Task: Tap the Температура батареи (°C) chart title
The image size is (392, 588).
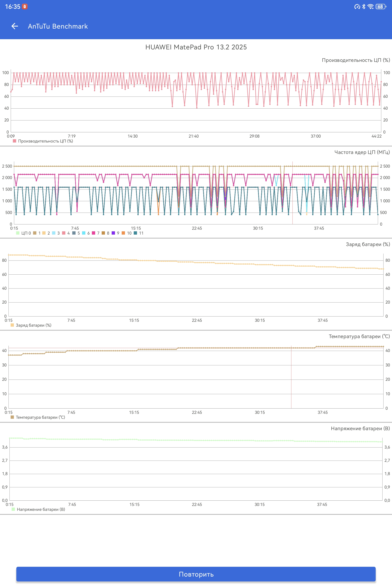Action: click(359, 336)
